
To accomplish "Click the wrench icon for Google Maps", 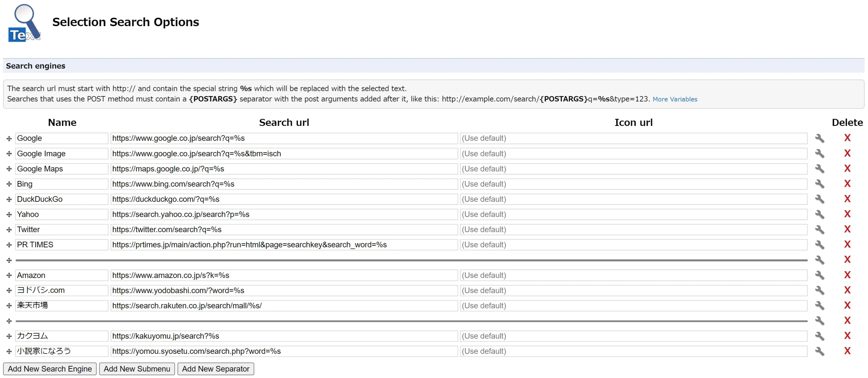I will (820, 169).
